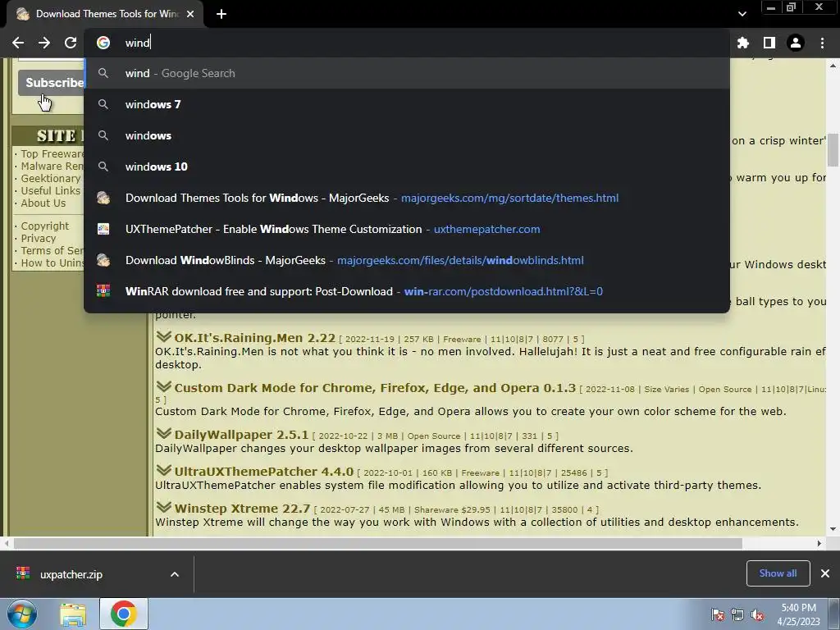
Task: Click download arrow beside DailyWallpaper
Action: click(163, 433)
